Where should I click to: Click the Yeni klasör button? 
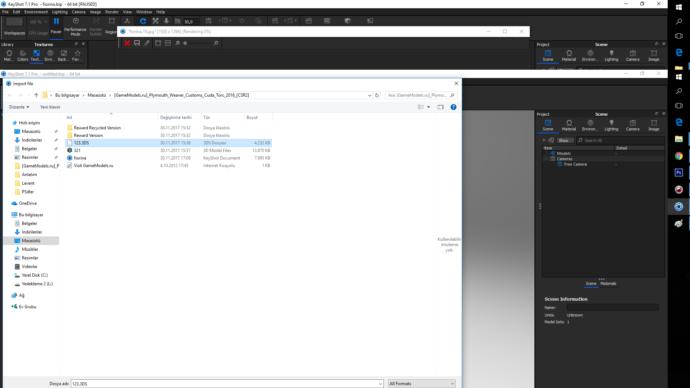point(50,107)
